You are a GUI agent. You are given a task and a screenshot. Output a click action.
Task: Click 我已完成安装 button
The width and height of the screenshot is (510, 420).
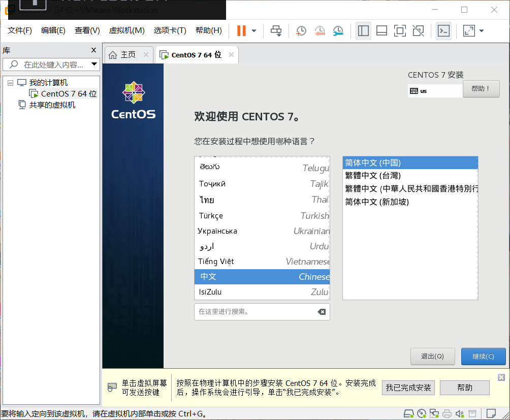point(408,387)
